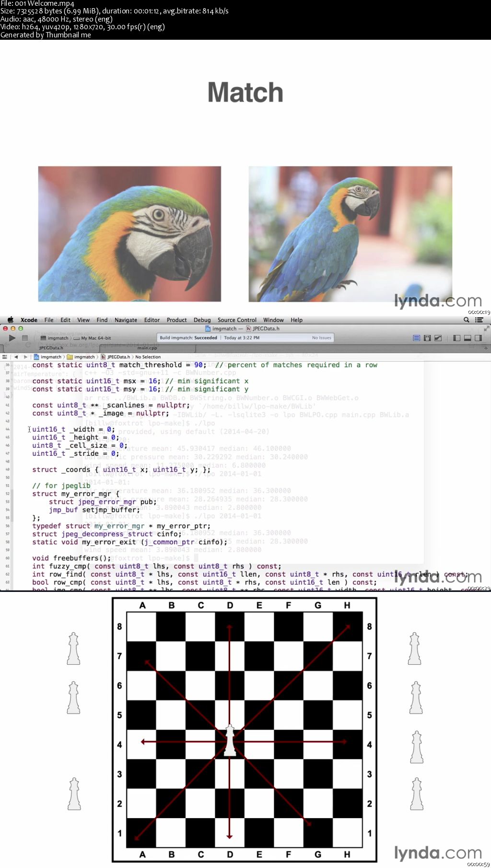Open the Edit menu
This screenshot has width=491, height=868.
65,320
